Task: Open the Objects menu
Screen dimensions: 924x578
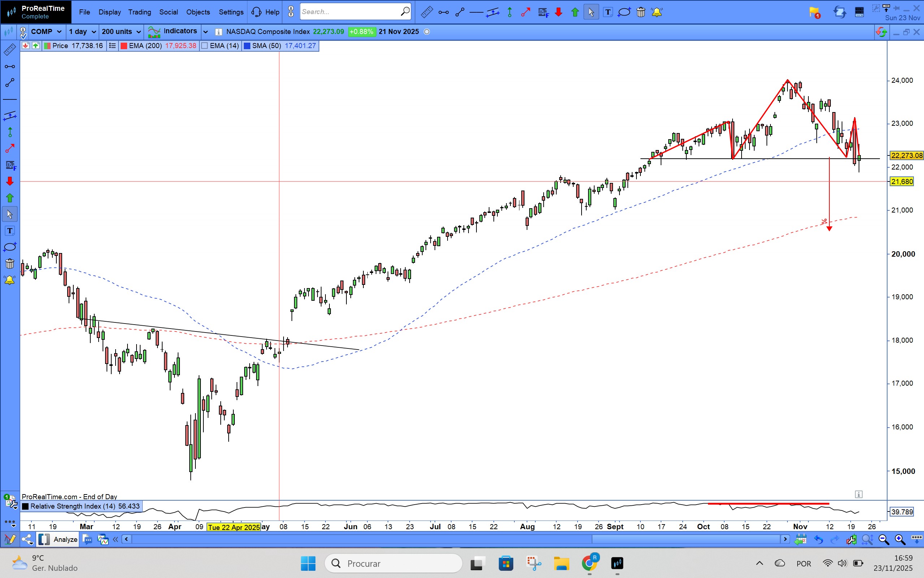Action: 198,12
